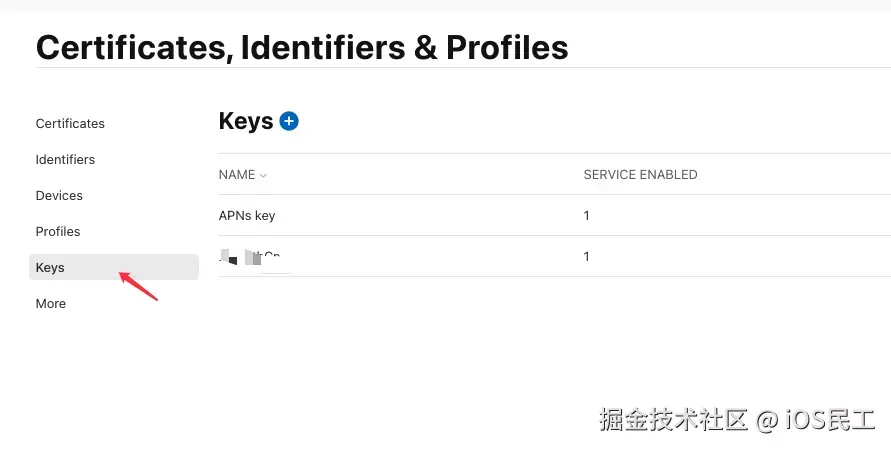The image size is (891, 449).
Task: Open the More sidebar item
Action: tap(51, 303)
